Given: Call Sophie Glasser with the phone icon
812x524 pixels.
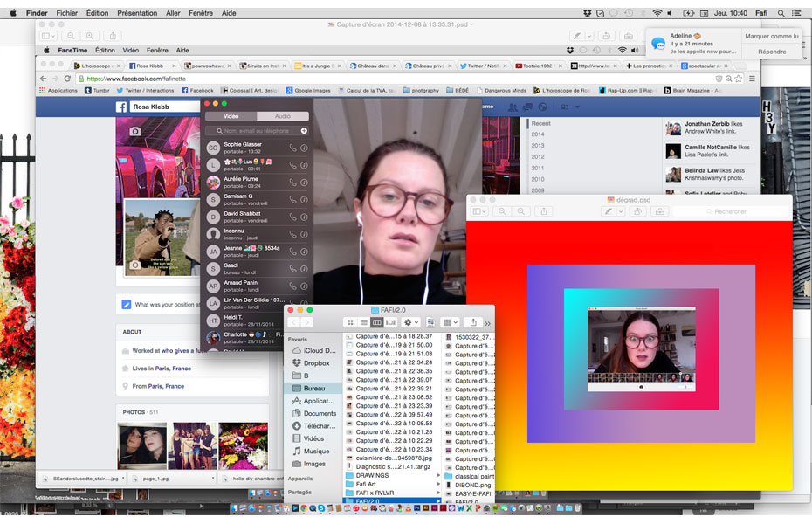Looking at the screenshot, I should click(x=292, y=148).
